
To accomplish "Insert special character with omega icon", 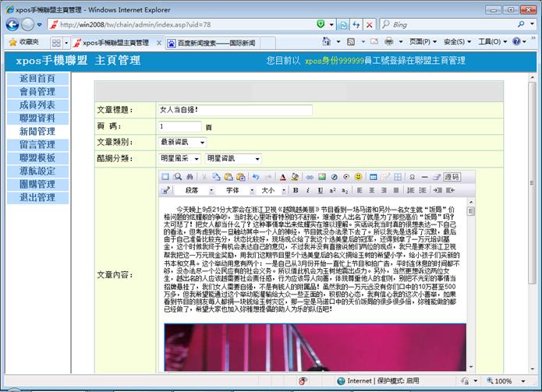I will coord(412,177).
